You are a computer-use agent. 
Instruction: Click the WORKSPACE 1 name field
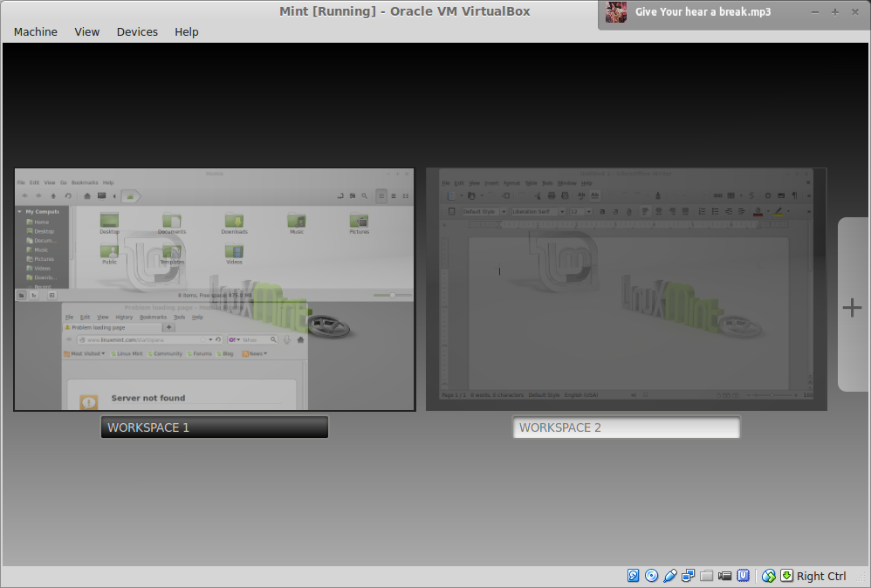tap(215, 427)
